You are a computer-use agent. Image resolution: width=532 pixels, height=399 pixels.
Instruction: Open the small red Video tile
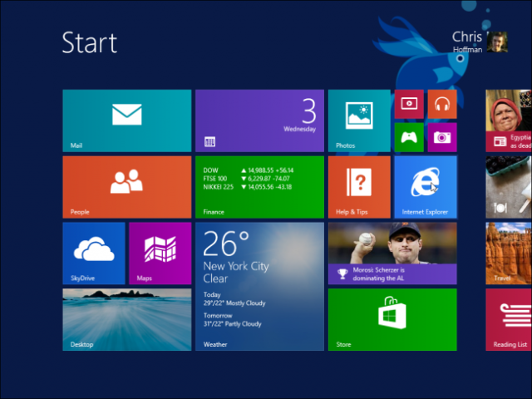[409, 105]
